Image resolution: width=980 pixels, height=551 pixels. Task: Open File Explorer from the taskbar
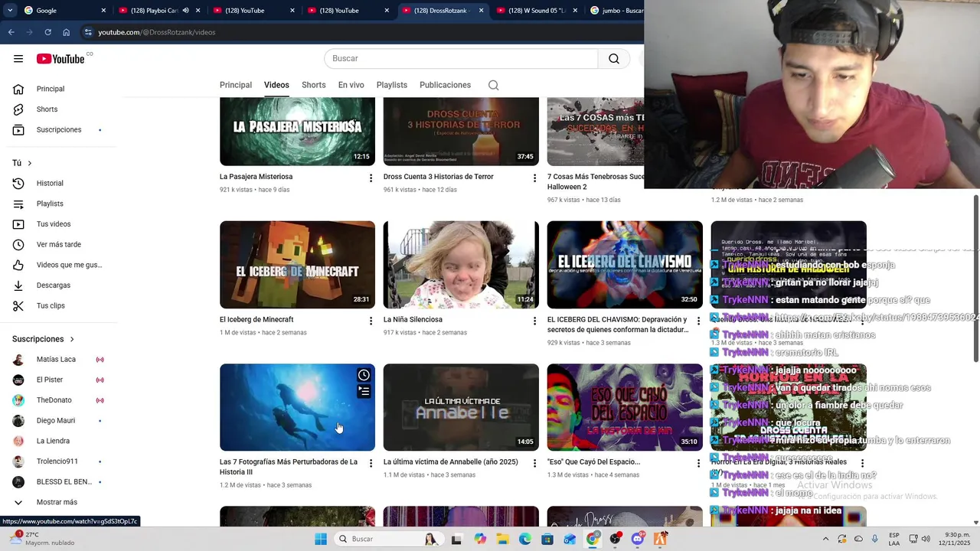click(502, 539)
